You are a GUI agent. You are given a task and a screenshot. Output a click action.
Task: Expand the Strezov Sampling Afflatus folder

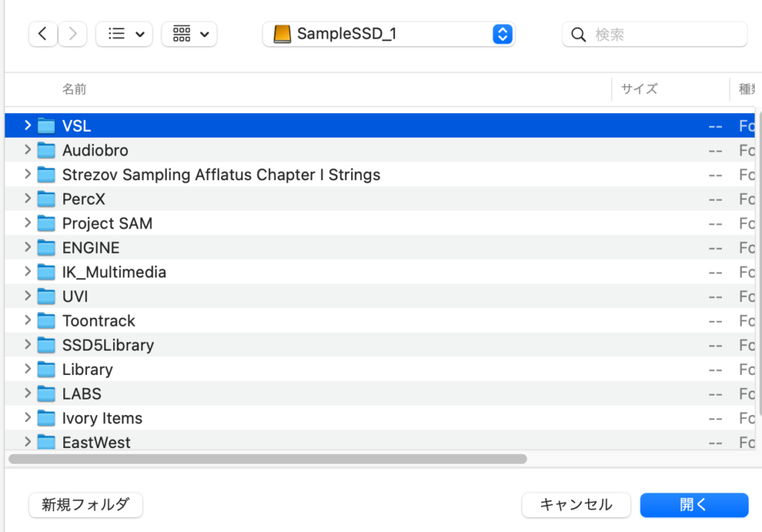point(28,174)
